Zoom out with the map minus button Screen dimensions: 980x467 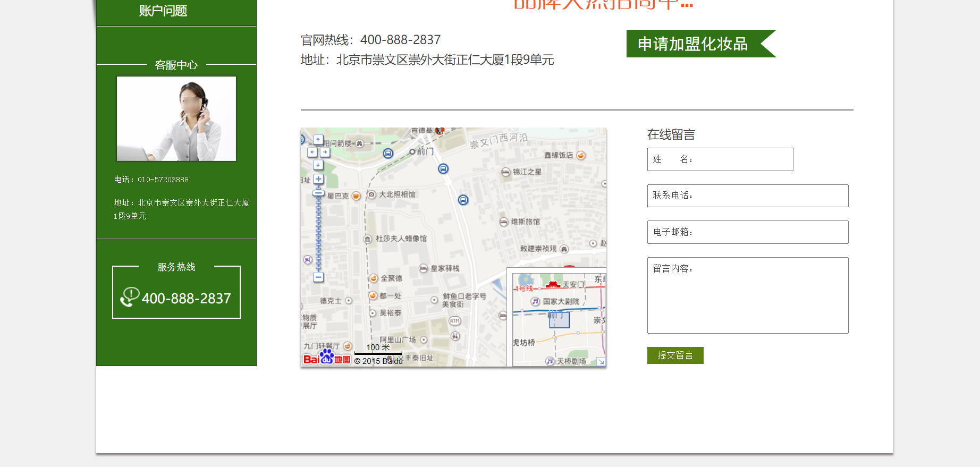coord(318,277)
